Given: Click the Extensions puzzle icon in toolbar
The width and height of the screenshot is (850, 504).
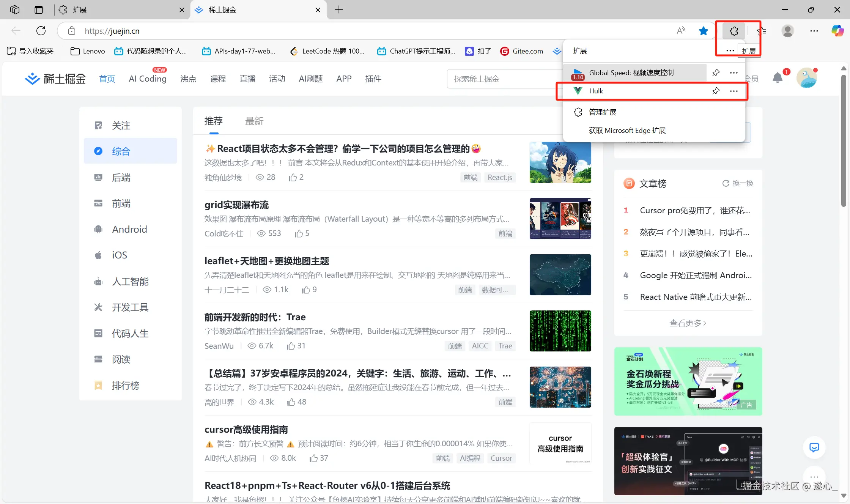Looking at the screenshot, I should click(734, 31).
